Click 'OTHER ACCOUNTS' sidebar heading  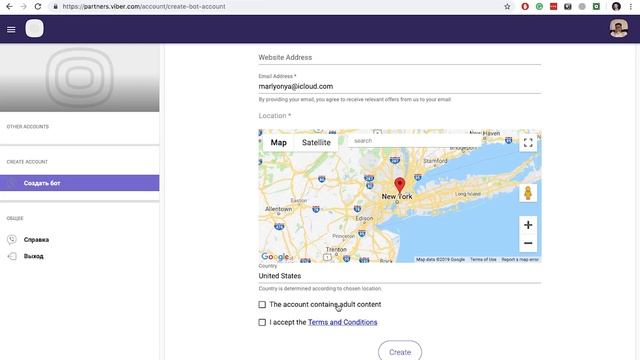point(27,127)
